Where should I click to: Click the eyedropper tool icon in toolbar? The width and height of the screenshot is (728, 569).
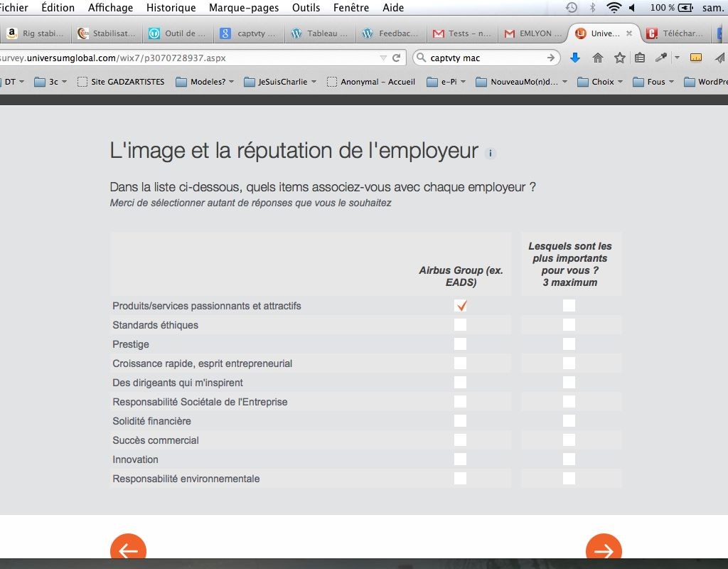click(660, 58)
